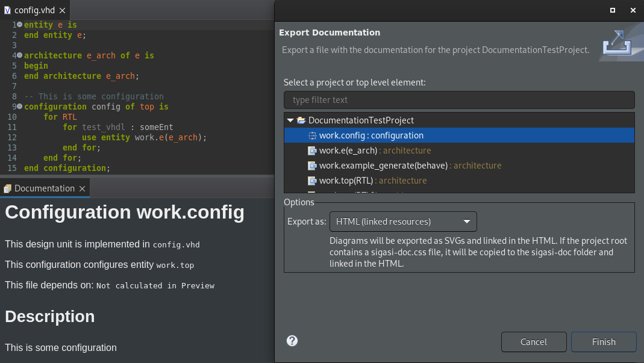This screenshot has width=644, height=363.
Task: Collapse the configuration config fold marker
Action: tap(20, 107)
